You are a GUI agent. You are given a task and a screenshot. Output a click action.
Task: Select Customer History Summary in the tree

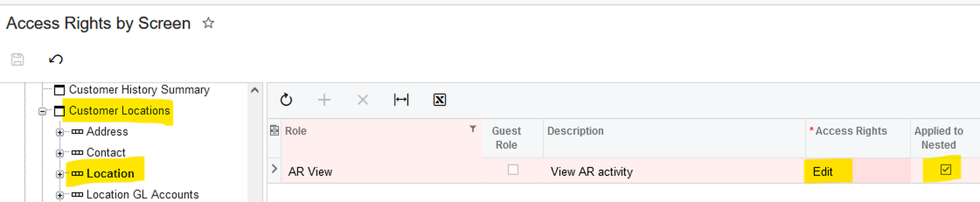coord(139,90)
